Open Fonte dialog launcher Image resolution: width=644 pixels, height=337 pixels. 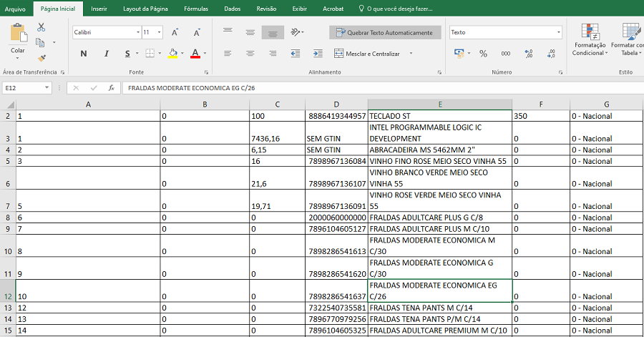[x=206, y=72]
